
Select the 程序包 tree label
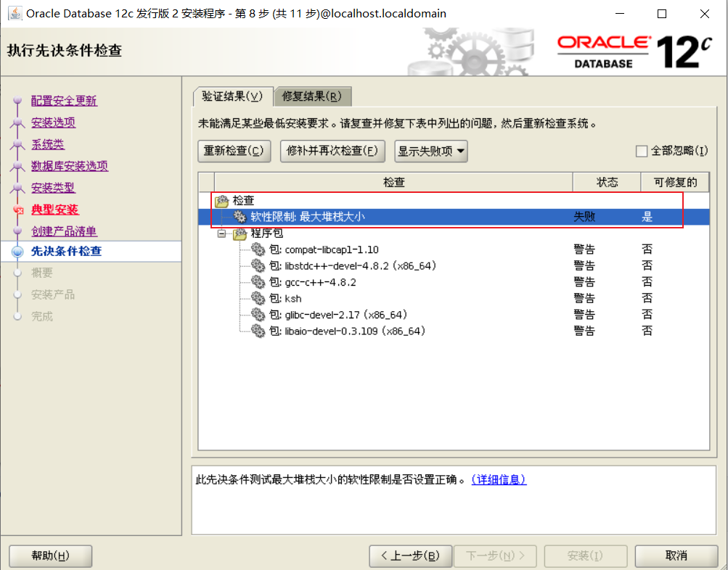267,234
